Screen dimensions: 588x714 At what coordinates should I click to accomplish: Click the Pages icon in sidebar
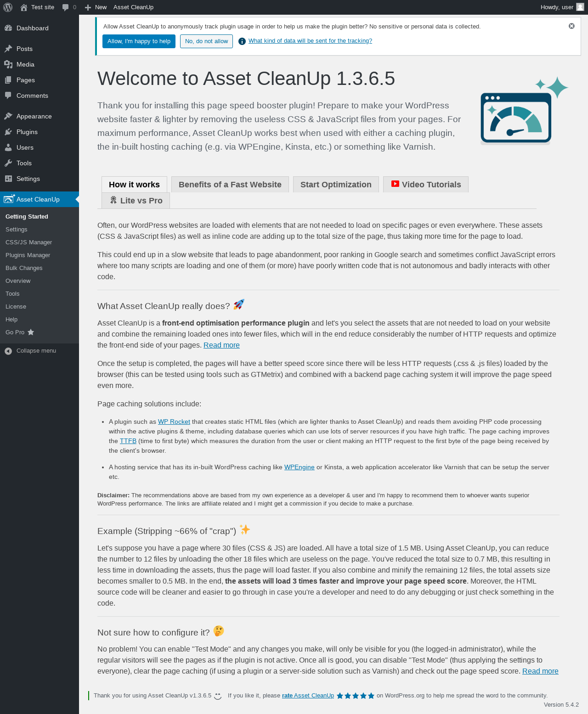click(8, 80)
